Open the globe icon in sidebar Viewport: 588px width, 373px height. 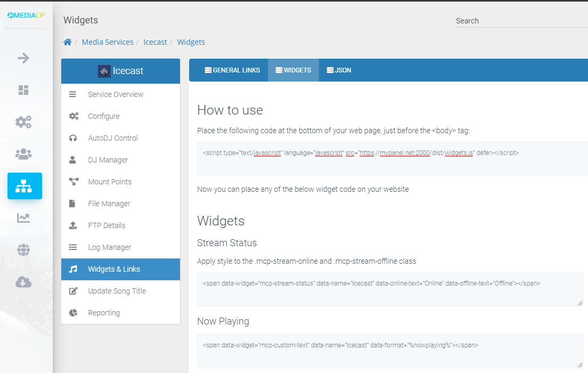point(23,250)
